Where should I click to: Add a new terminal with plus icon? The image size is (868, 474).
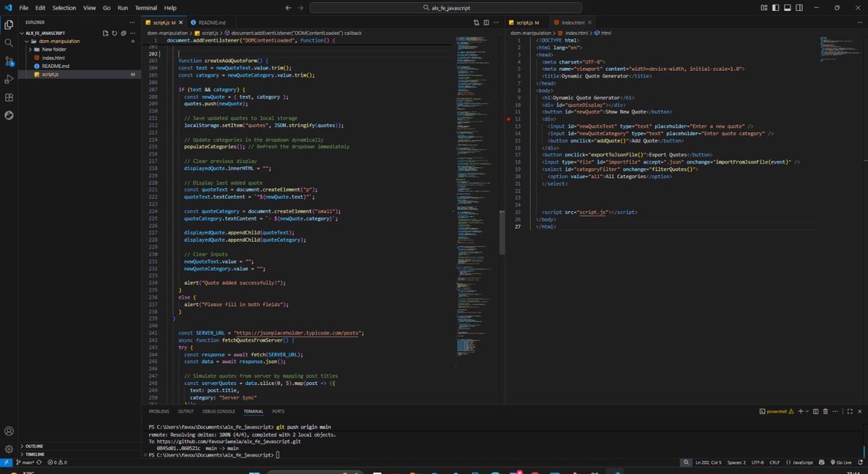tap(801, 411)
